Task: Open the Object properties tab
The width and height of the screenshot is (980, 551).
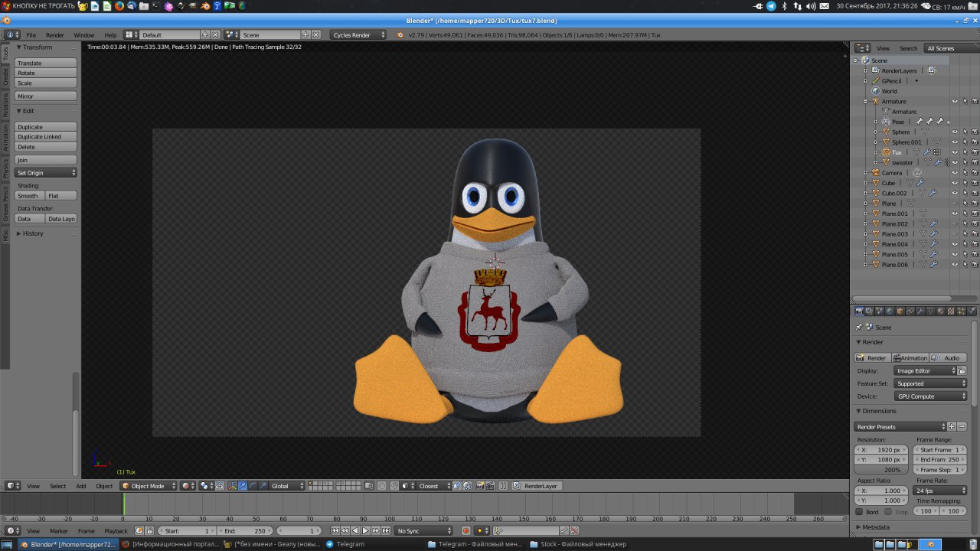Action: 900,311
